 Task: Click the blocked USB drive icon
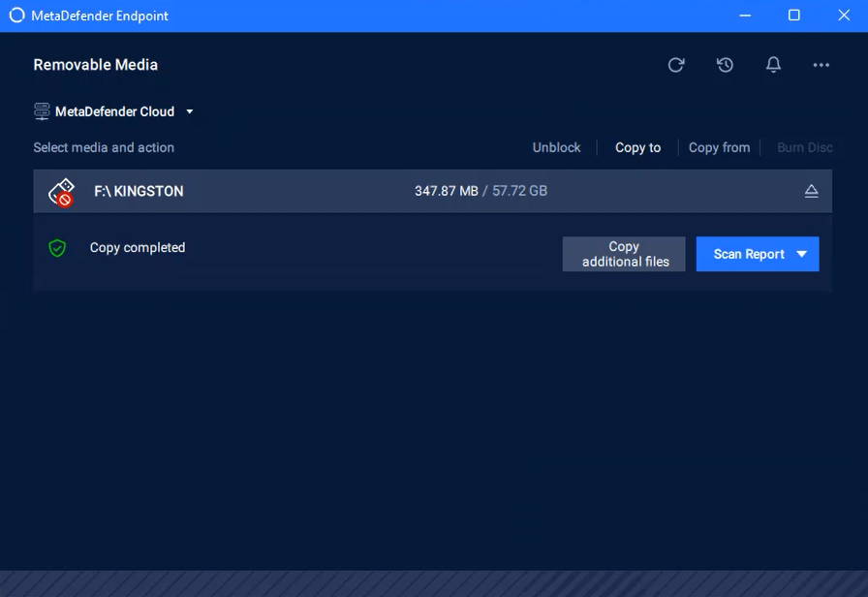click(x=61, y=192)
